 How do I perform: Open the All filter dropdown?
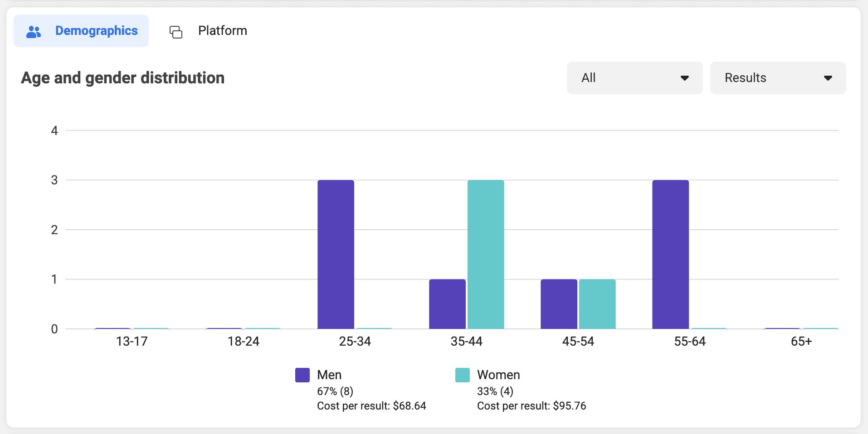635,78
